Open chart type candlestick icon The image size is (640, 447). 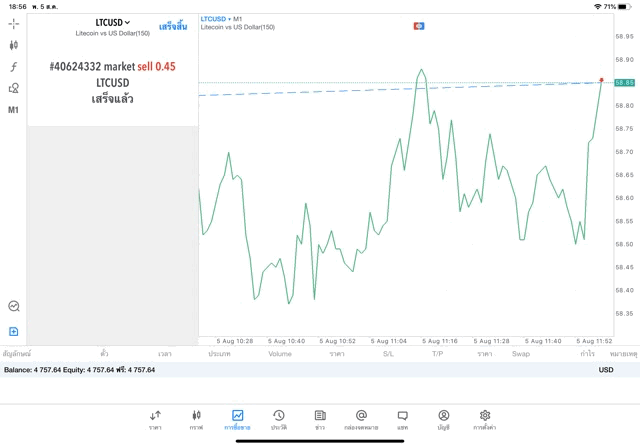tap(13, 45)
